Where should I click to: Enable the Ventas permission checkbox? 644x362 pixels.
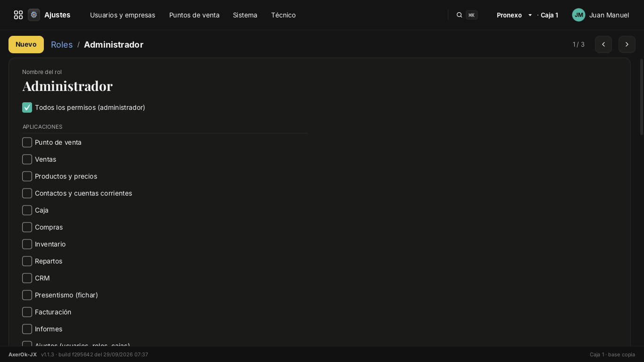[x=27, y=159]
